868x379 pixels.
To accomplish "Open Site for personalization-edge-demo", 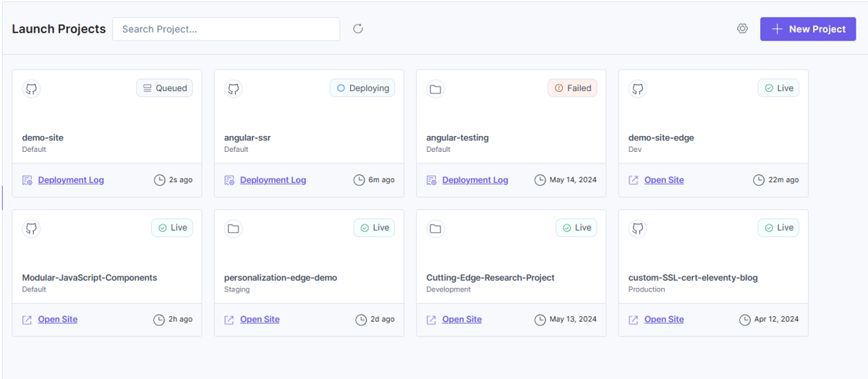I will tap(260, 320).
